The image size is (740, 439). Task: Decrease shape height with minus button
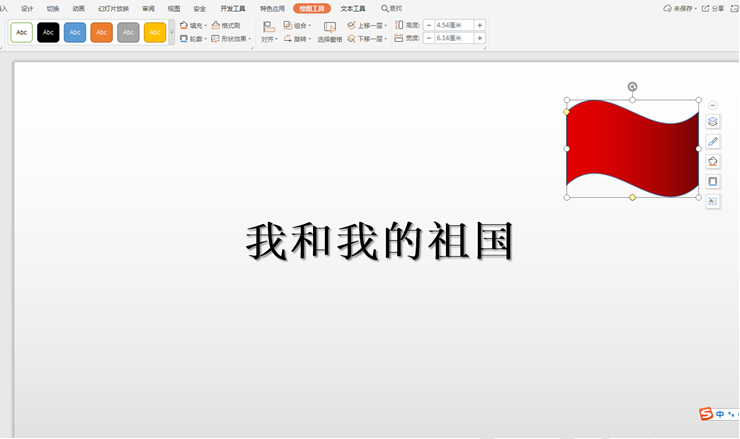tap(429, 25)
